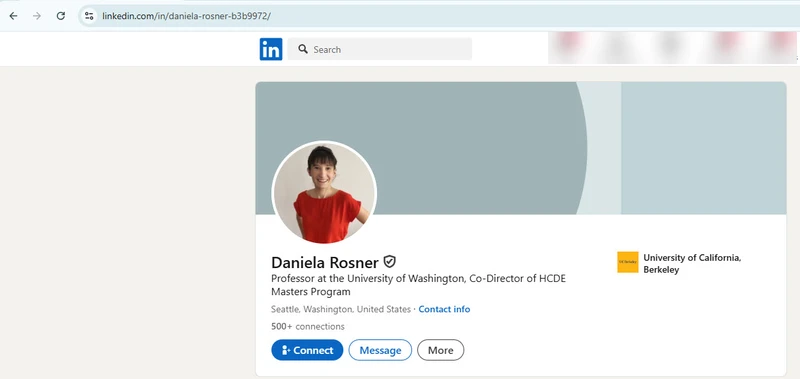View the 500+ connections count
This screenshot has width=800, height=379.
[x=308, y=326]
